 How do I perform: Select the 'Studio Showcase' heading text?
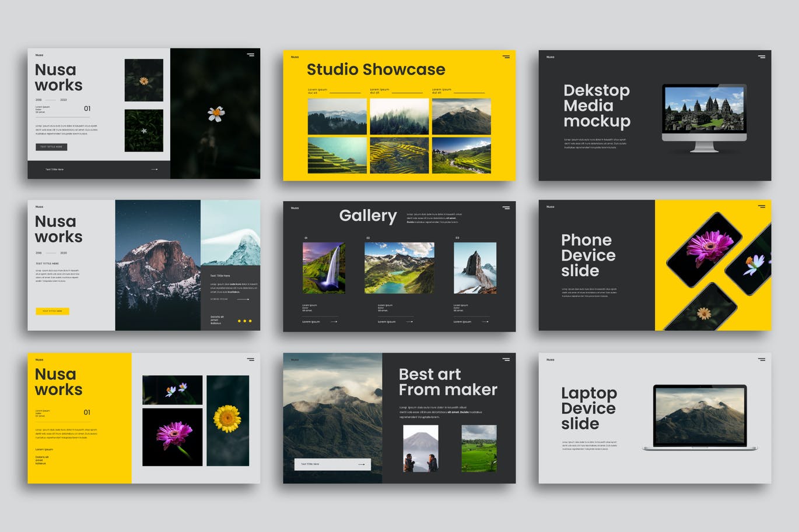pos(376,69)
